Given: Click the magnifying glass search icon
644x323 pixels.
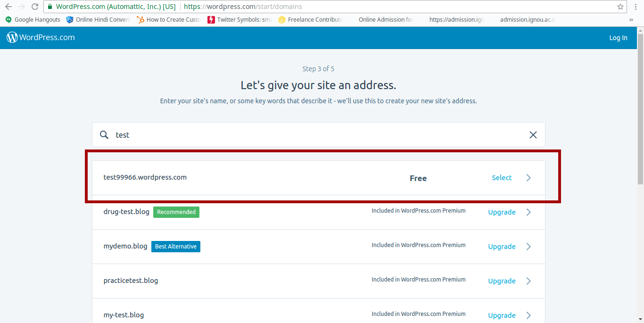Looking at the screenshot, I should (x=104, y=135).
